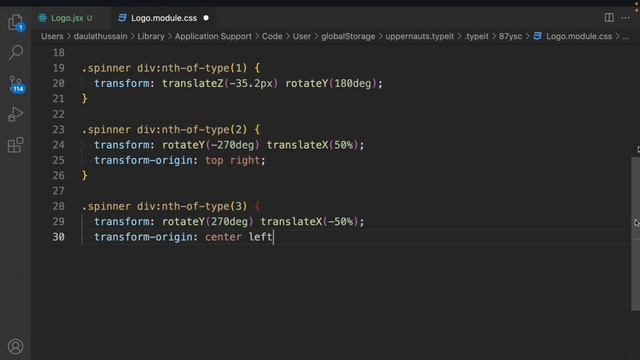Viewport: 640px width, 360px height.
Task: Open the User breadcrumb segment
Action: coord(302,36)
